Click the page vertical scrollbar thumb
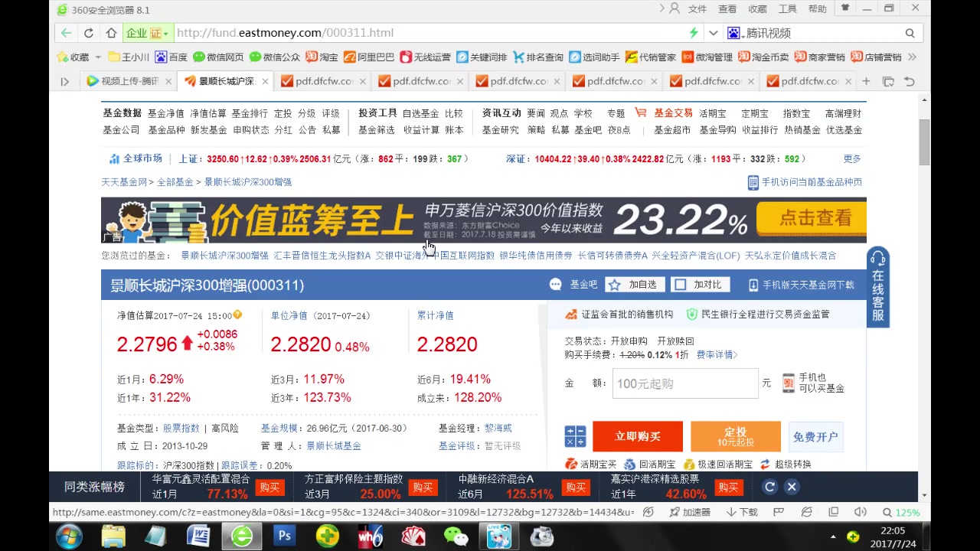 (x=924, y=142)
